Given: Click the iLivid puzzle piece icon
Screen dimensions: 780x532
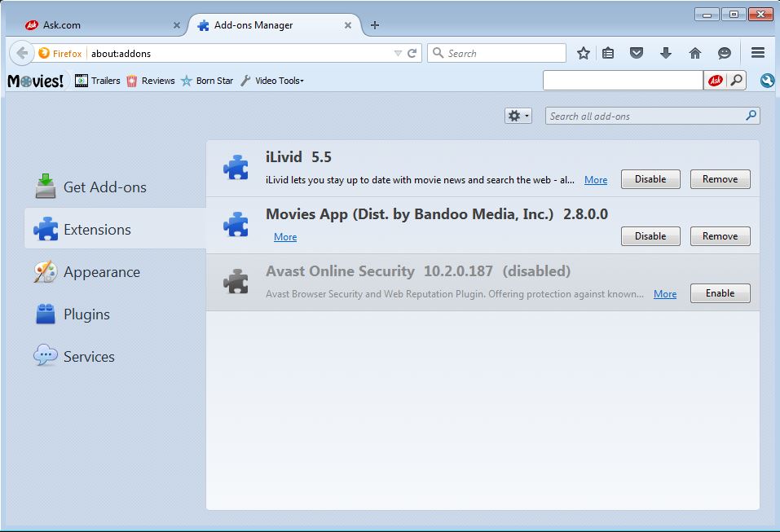Looking at the screenshot, I should click(x=236, y=167).
